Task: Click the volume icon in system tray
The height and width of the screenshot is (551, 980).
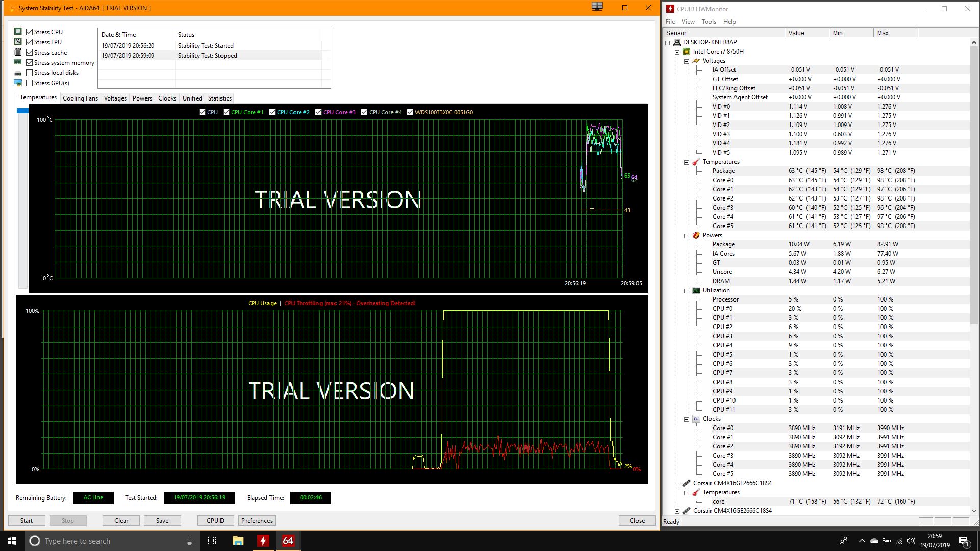Action: [x=911, y=541]
